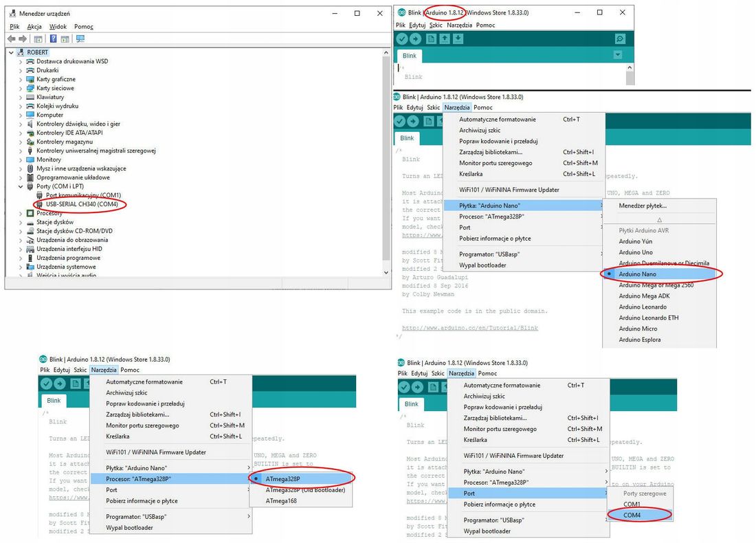Click the Verify checkmark icon in top Arduino window
Image resolution: width=756 pixels, height=543 pixels.
[402, 39]
